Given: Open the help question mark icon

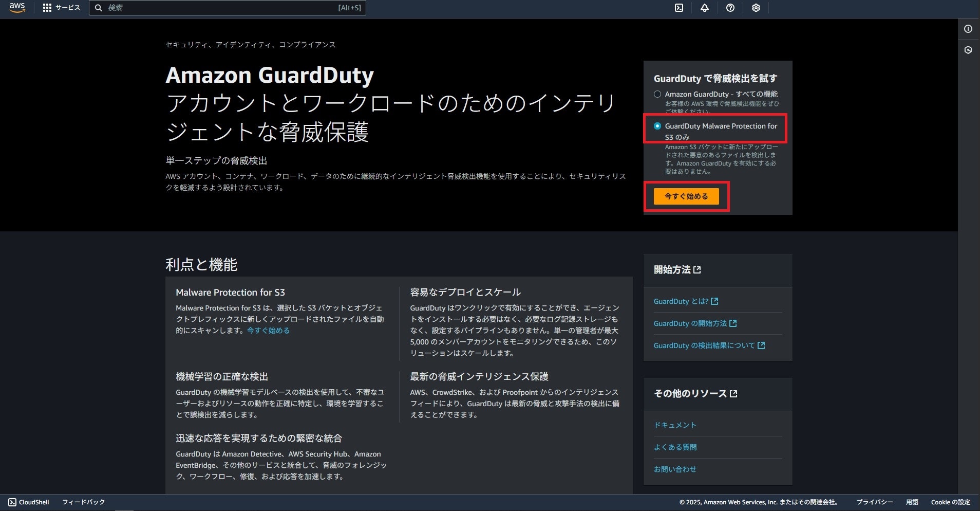Looking at the screenshot, I should coord(730,8).
